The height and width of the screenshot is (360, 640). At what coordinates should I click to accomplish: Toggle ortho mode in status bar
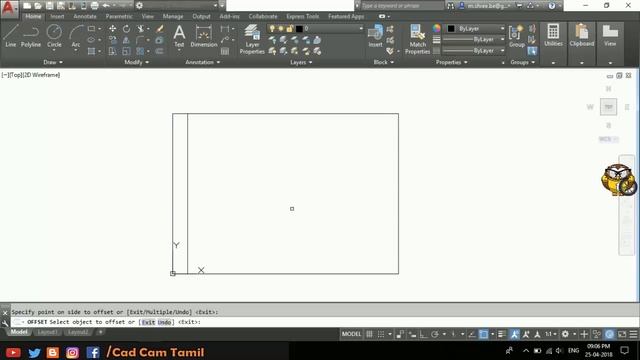pos(423,334)
